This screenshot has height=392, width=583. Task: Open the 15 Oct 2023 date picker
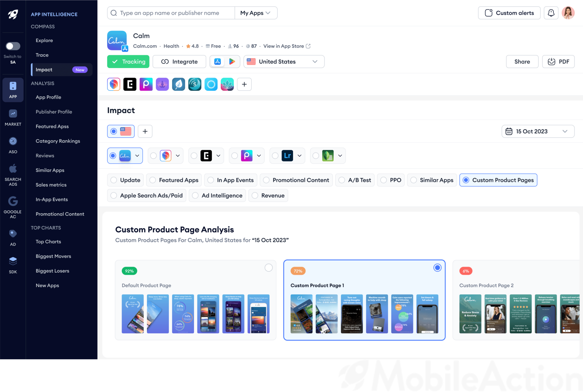538,131
